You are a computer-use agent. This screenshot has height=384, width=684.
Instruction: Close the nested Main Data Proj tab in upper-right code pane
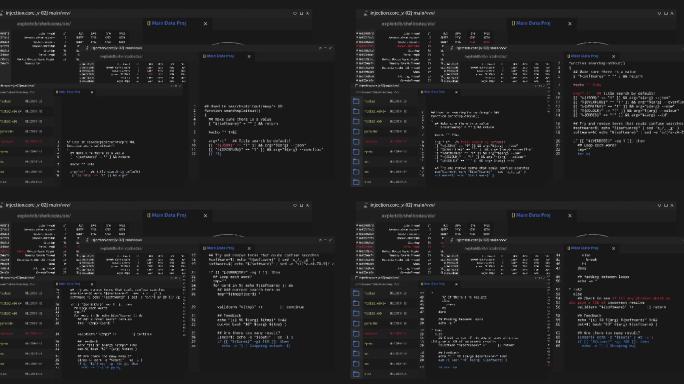tap(613, 56)
